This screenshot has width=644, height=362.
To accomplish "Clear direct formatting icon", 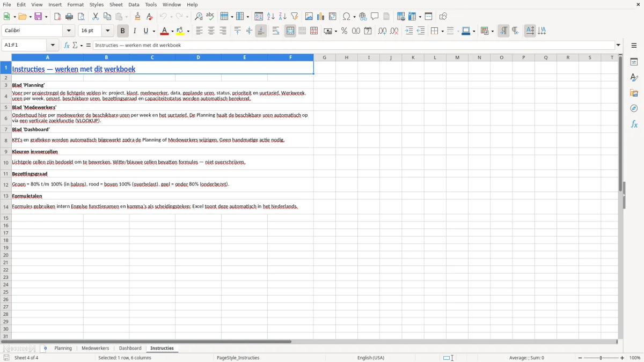I will coord(150,17).
